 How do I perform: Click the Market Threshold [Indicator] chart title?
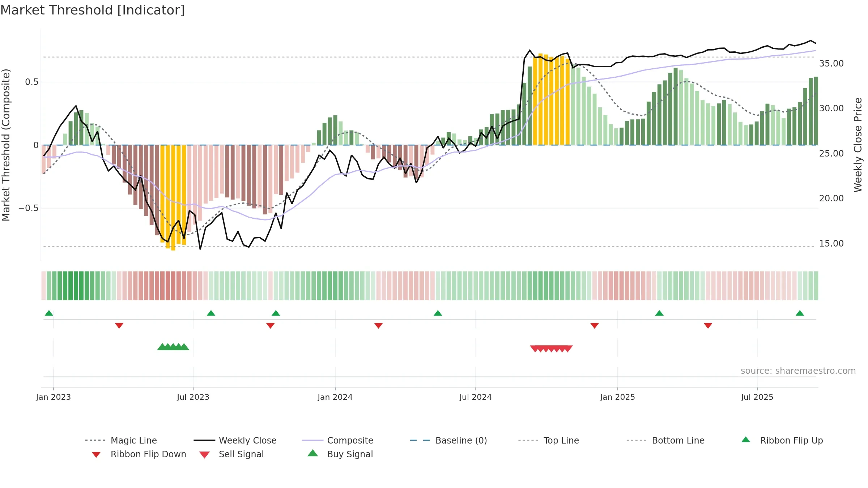click(x=93, y=10)
